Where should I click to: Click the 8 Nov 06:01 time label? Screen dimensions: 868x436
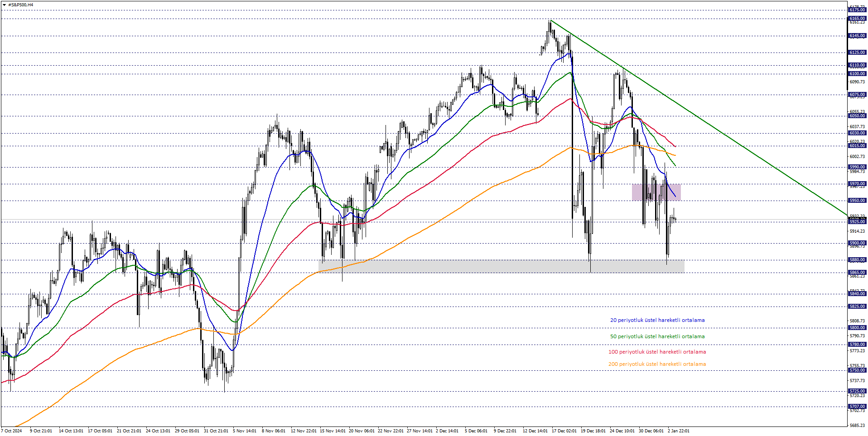pyautogui.click(x=273, y=431)
